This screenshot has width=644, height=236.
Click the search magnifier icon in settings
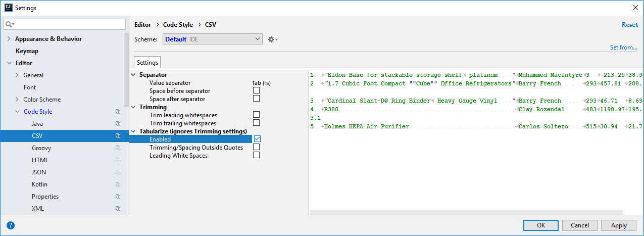tap(10, 24)
